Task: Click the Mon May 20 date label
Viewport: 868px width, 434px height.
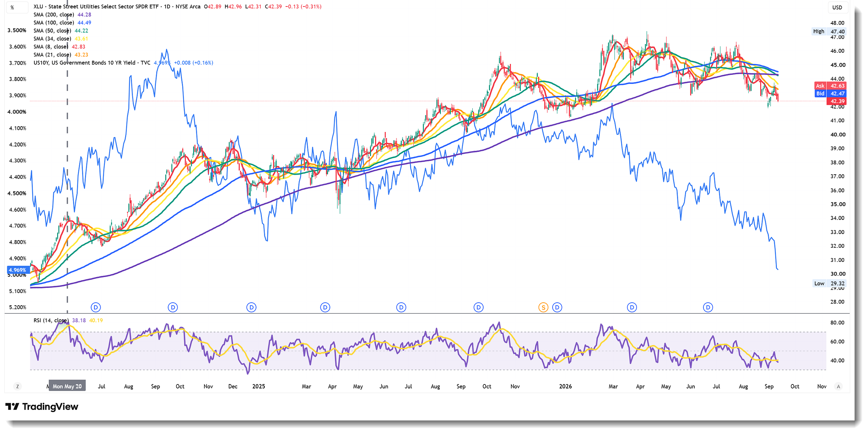Action: point(67,386)
